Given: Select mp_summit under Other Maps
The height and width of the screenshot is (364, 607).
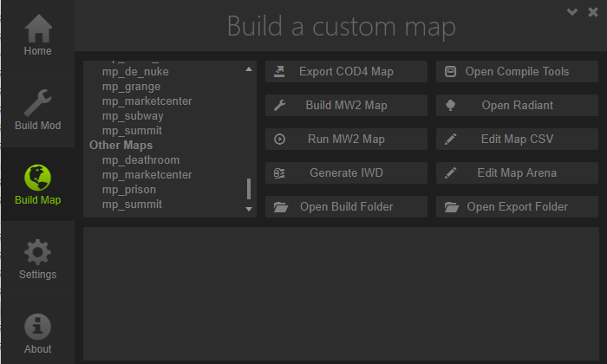Looking at the screenshot, I should 132,205.
